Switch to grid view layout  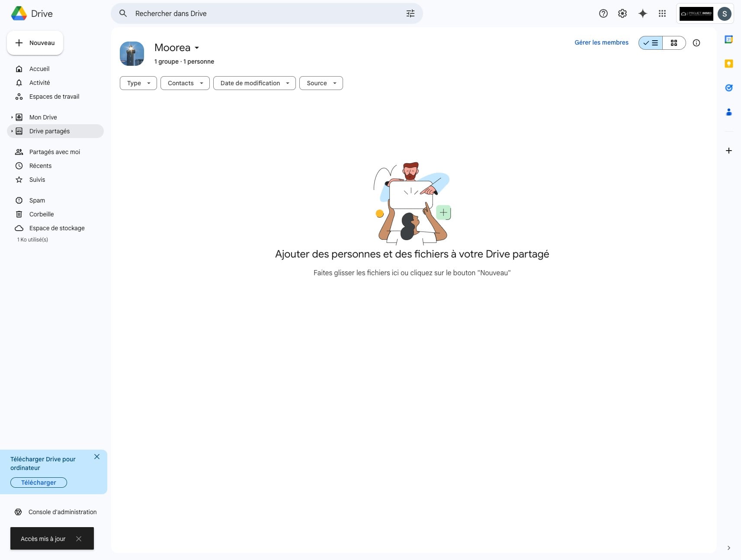[x=674, y=43]
